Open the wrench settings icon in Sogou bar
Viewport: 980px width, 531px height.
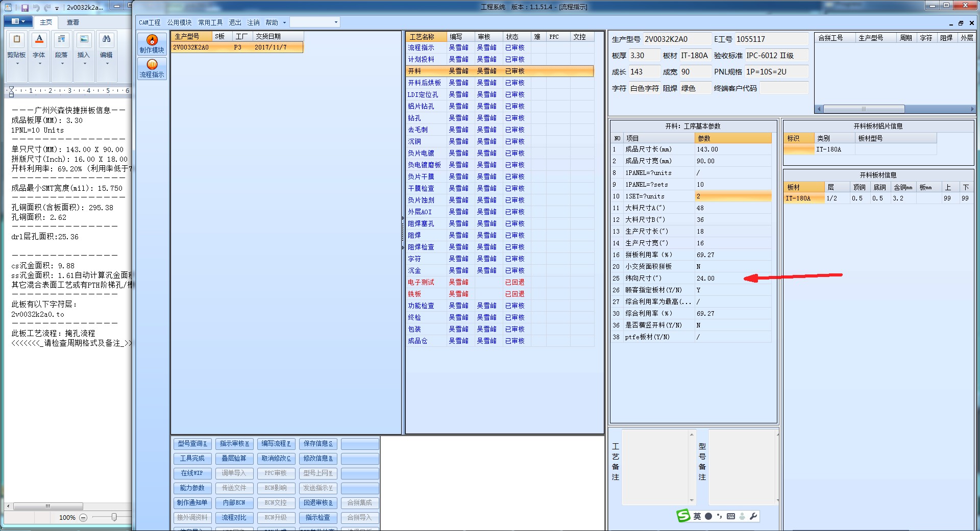pyautogui.click(x=753, y=516)
